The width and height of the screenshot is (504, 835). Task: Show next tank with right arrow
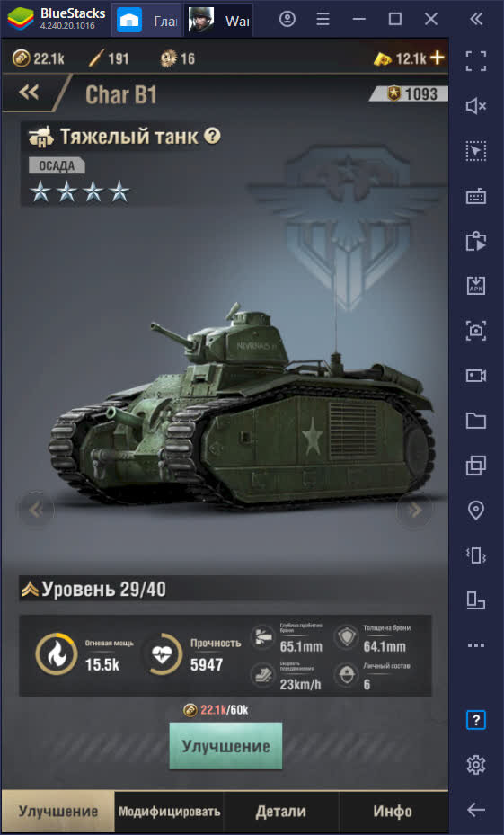414,510
